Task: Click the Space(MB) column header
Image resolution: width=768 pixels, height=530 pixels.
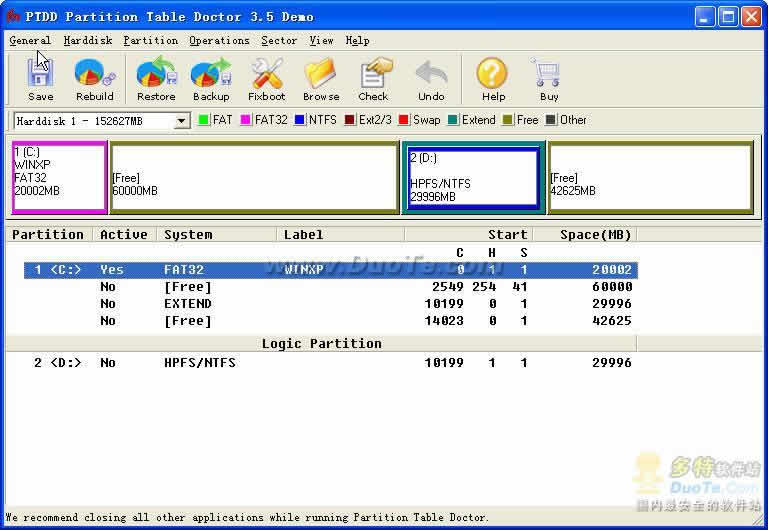Action: pos(596,235)
